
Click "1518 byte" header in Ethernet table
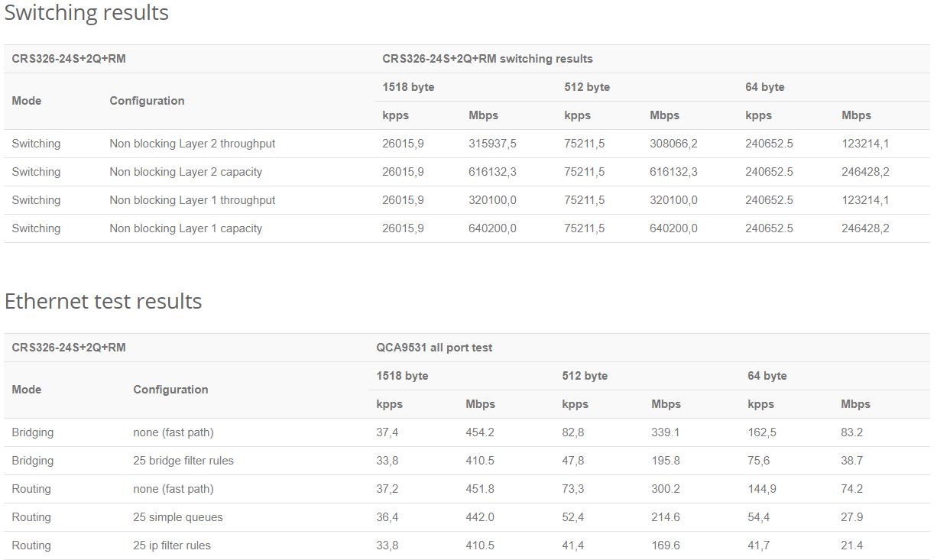[402, 376]
